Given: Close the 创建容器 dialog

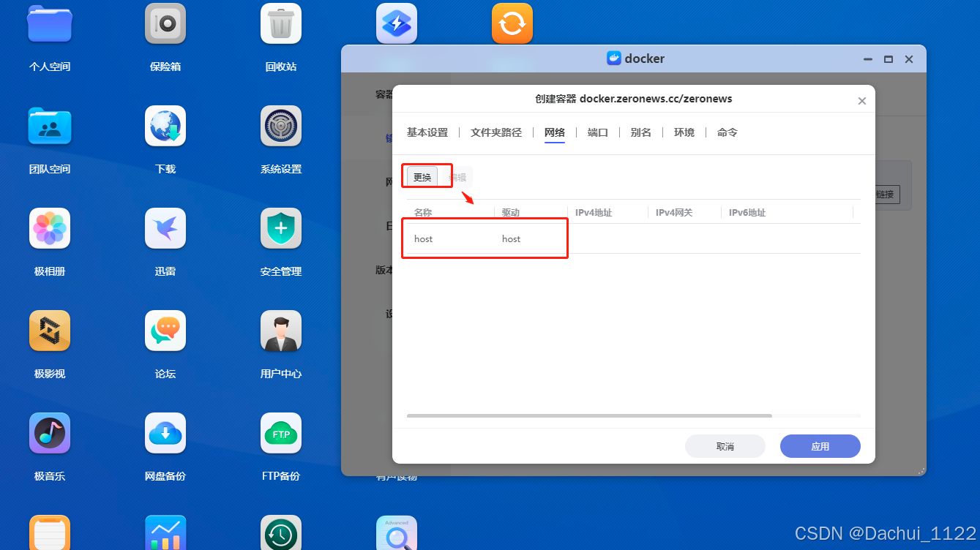Looking at the screenshot, I should [x=862, y=101].
